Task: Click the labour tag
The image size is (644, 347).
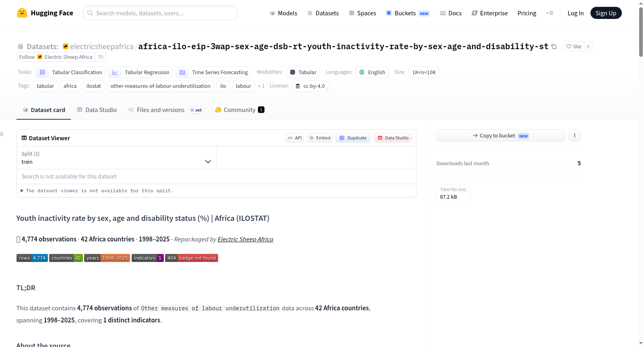Action: tap(244, 86)
